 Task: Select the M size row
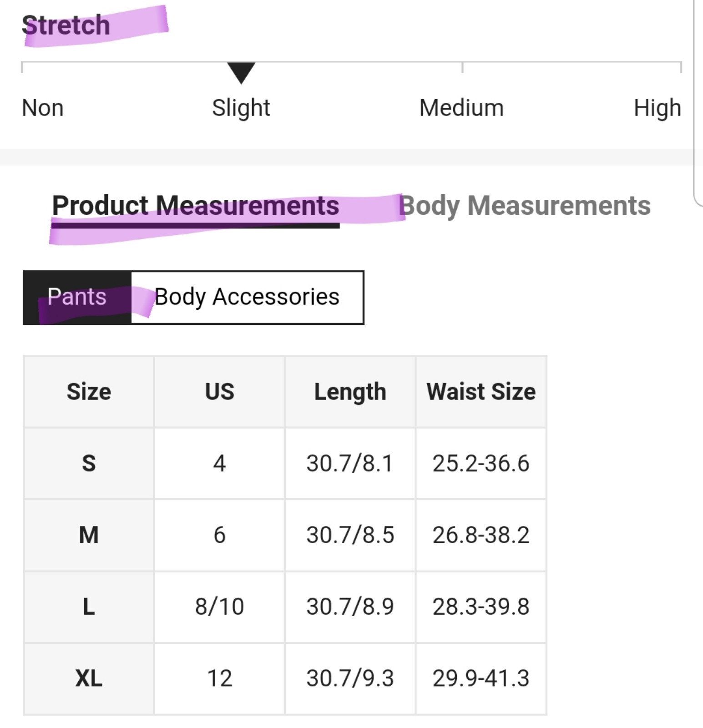285,535
